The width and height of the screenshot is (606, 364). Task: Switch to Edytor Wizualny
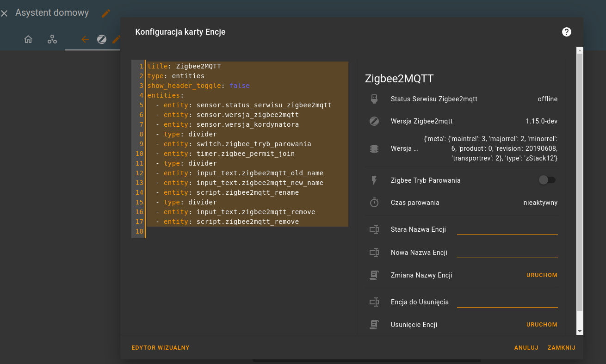coord(161,348)
